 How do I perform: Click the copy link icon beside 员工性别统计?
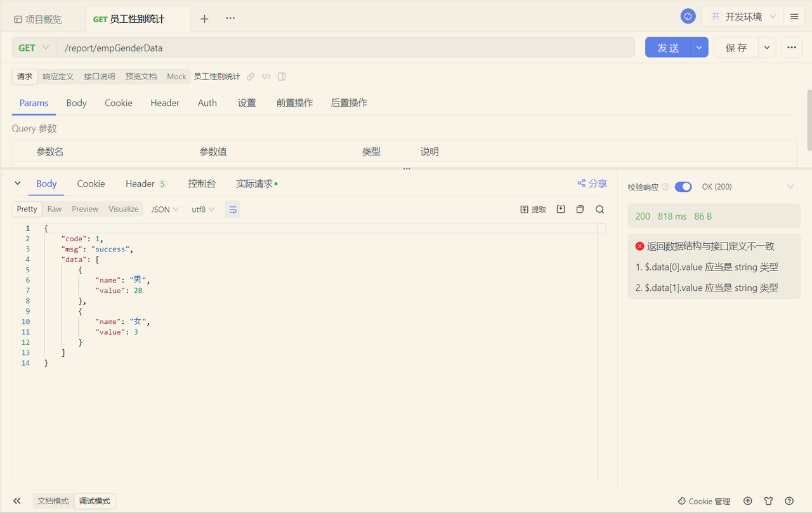[x=251, y=76]
